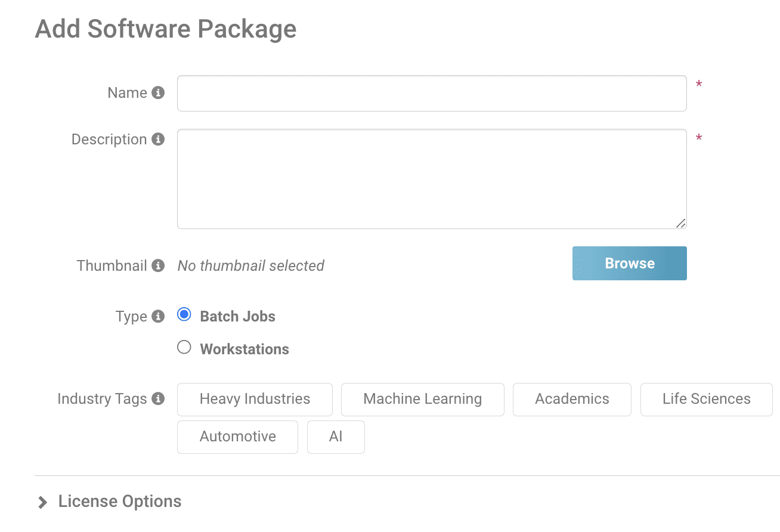Viewport: 780px width, 532px height.
Task: Click inside the Name input field
Action: [432, 93]
